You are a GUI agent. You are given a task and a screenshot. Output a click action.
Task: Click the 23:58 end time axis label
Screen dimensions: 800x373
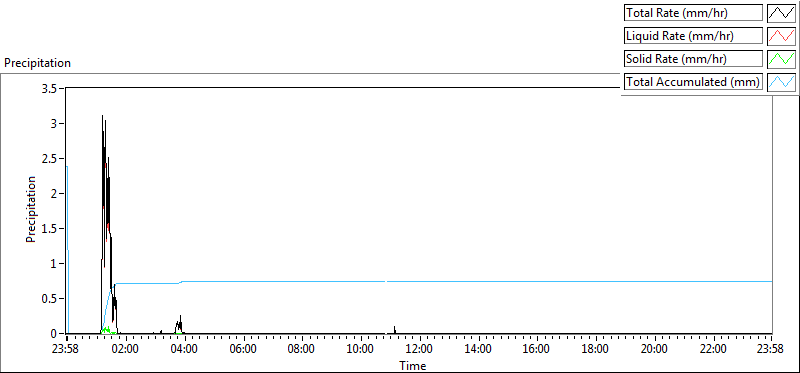click(x=771, y=350)
